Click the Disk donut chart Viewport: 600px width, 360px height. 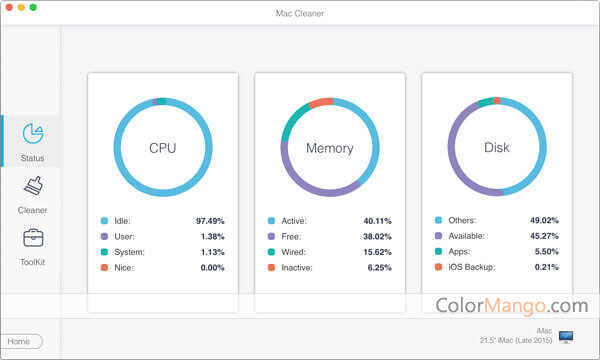[x=497, y=147]
